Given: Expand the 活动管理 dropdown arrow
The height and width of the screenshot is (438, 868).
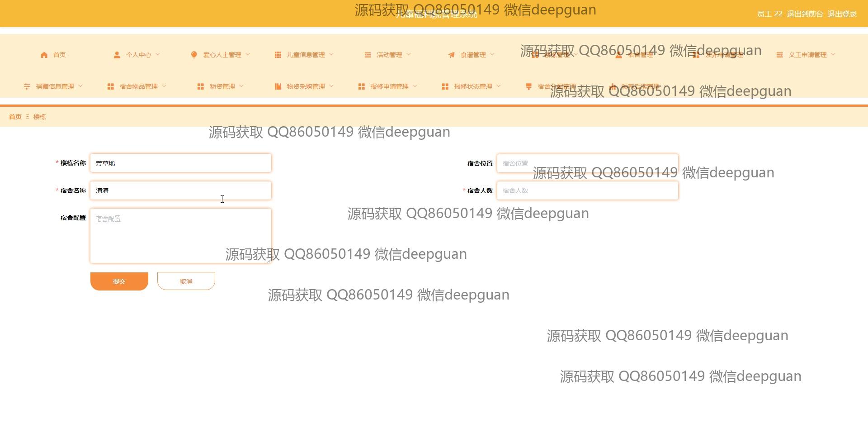Looking at the screenshot, I should pyautogui.click(x=409, y=54).
